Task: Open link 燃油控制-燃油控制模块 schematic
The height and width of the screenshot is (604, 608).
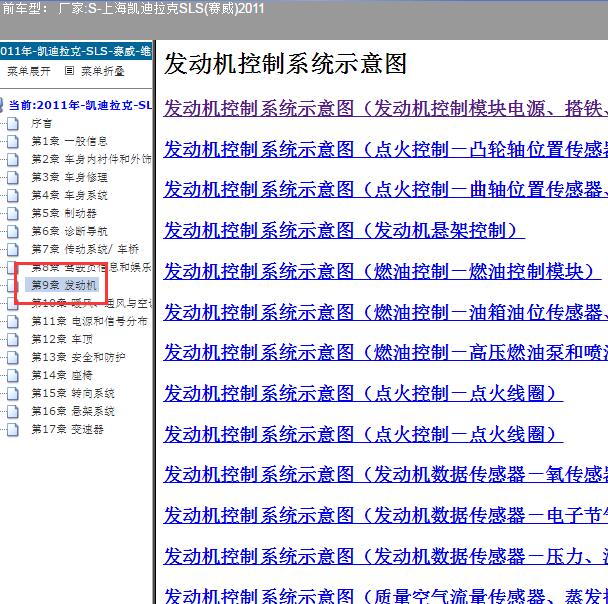Action: (x=382, y=271)
